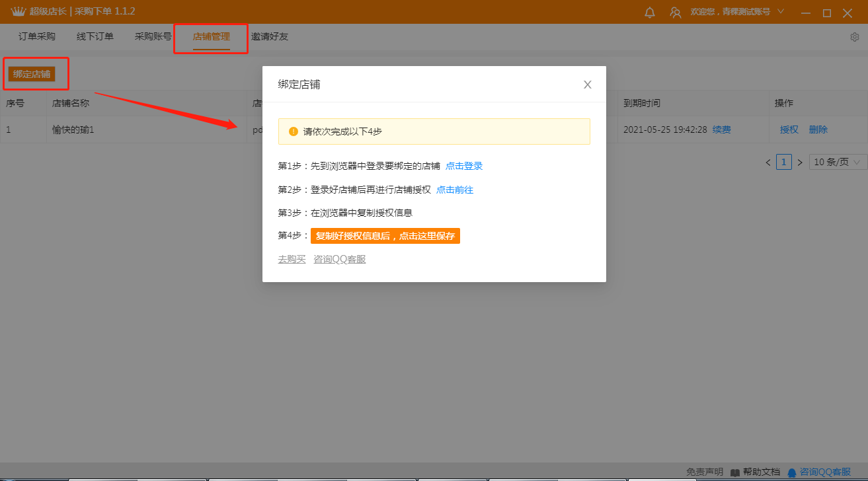The height and width of the screenshot is (481, 868).
Task: Select the 采购账号 tab
Action: coord(153,37)
